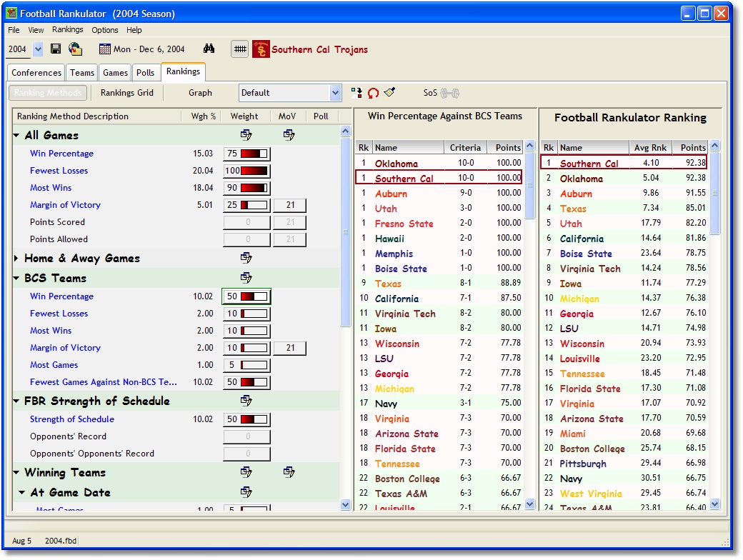The width and height of the screenshot is (743, 560).
Task: Click Winning Teams weight column icon
Action: [x=246, y=472]
